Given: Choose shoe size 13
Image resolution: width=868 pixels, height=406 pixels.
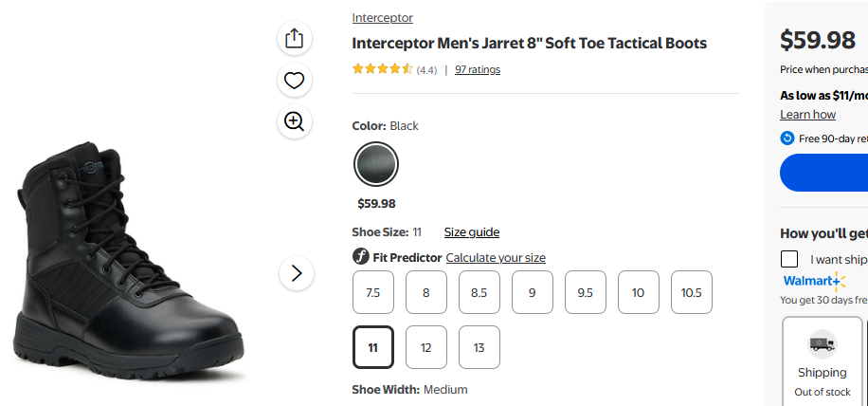Looking at the screenshot, I should pos(479,347).
